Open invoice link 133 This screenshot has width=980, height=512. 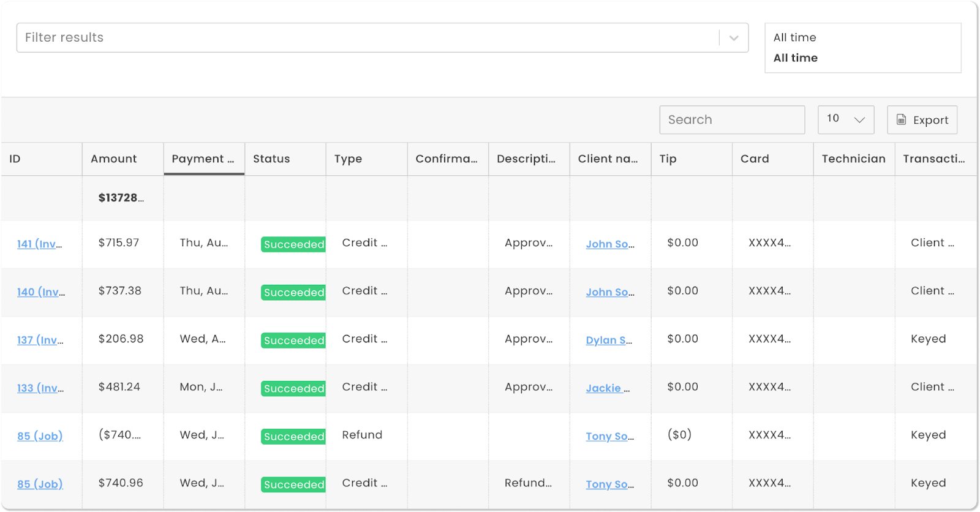coord(40,388)
